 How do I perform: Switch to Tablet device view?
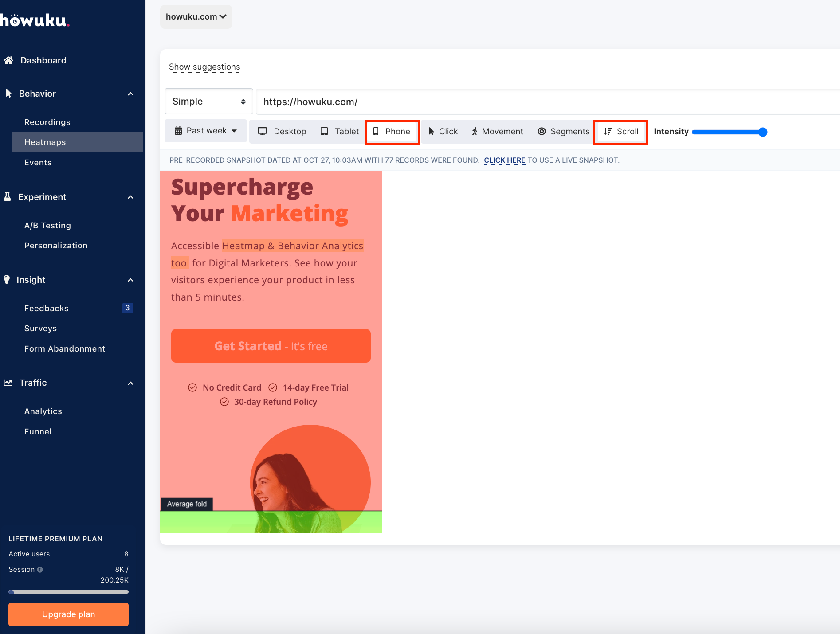pos(340,132)
